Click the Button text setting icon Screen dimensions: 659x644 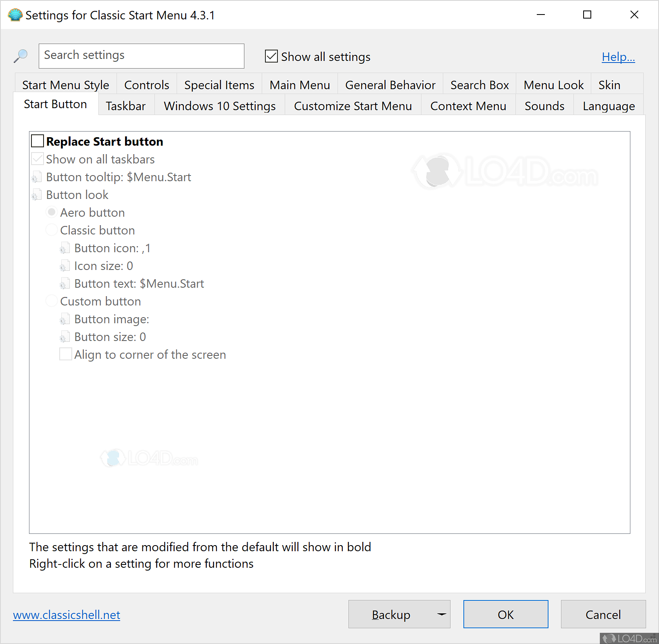pos(65,284)
